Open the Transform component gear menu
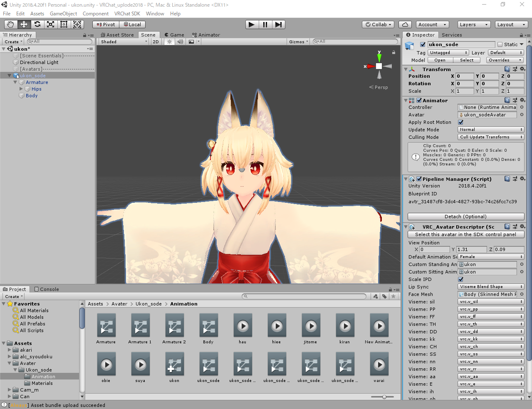 click(x=522, y=69)
